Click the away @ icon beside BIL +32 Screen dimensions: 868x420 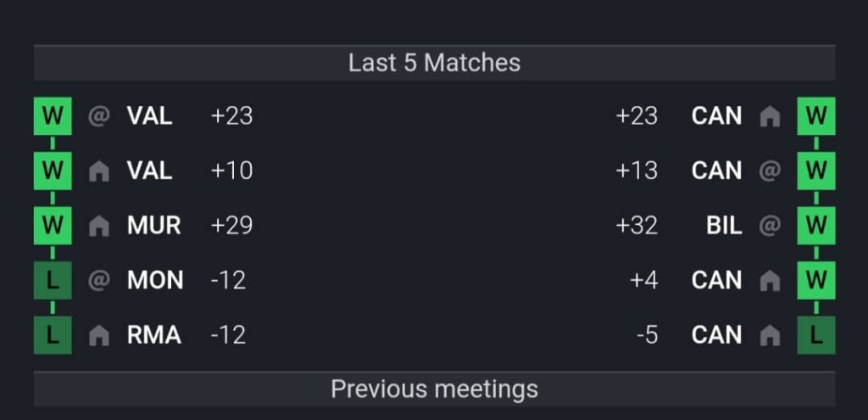(770, 226)
